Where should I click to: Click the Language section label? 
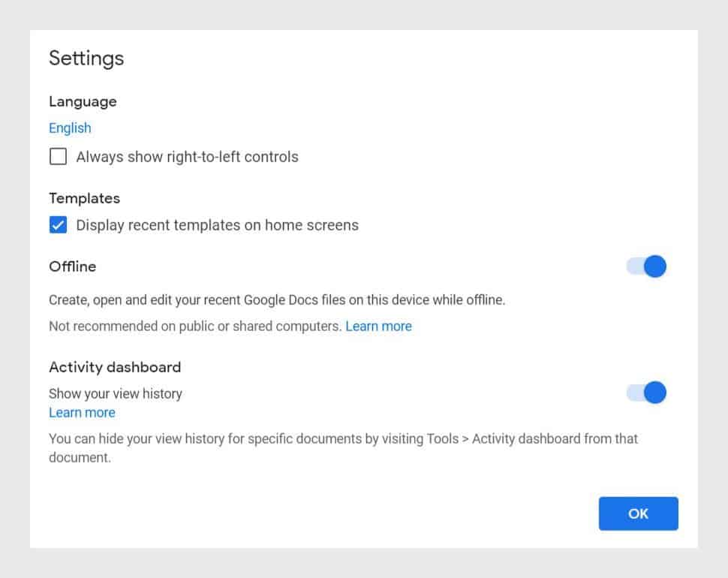[82, 101]
